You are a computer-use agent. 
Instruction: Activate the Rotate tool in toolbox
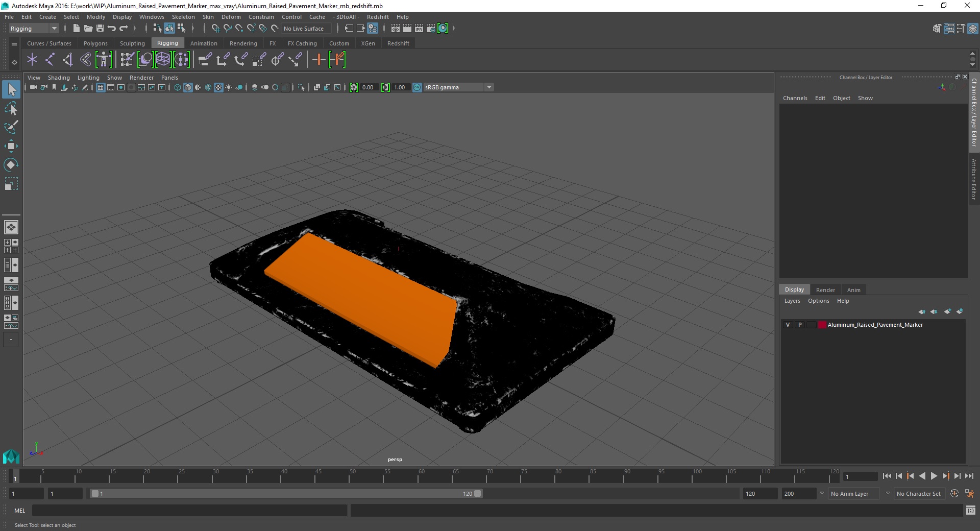click(x=11, y=165)
